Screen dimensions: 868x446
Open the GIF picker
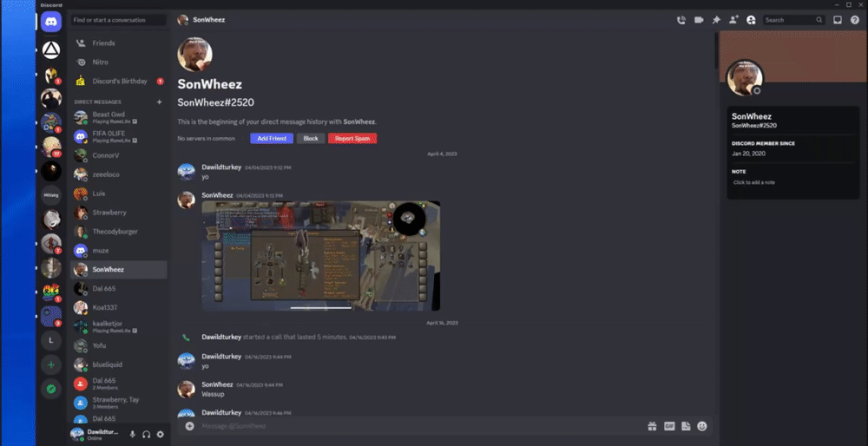click(669, 426)
